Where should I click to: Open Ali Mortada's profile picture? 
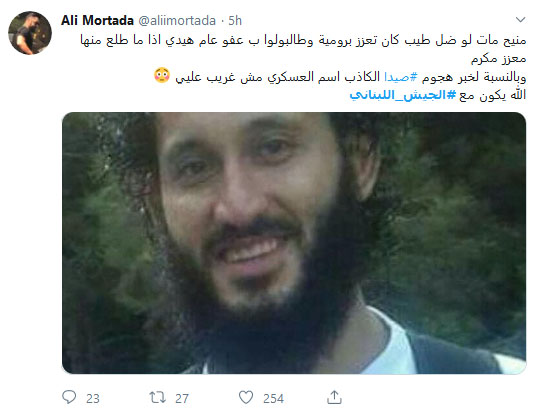point(30,33)
